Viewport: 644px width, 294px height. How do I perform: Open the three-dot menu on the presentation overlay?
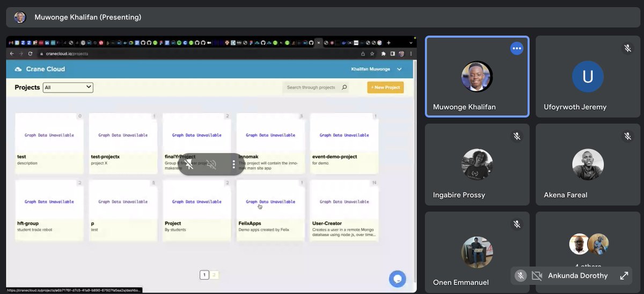(x=233, y=164)
